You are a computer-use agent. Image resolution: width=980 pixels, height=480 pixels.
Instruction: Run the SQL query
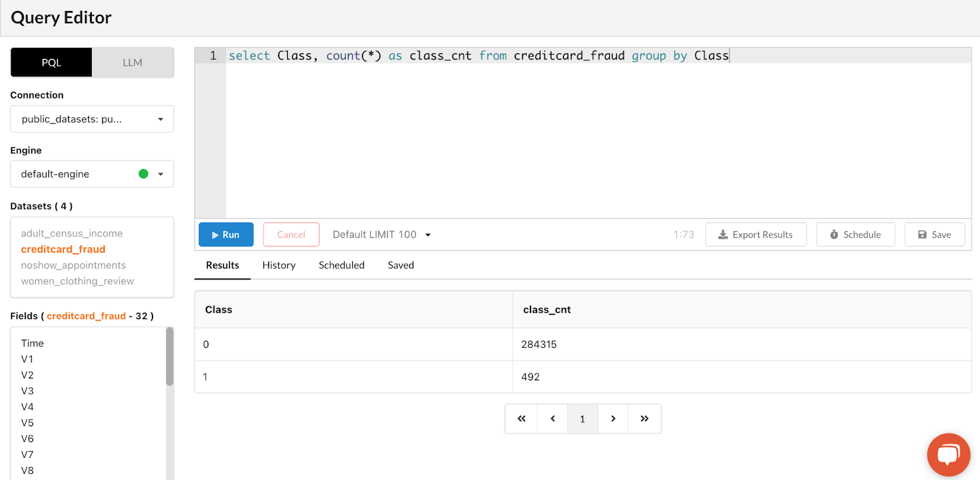pos(225,234)
